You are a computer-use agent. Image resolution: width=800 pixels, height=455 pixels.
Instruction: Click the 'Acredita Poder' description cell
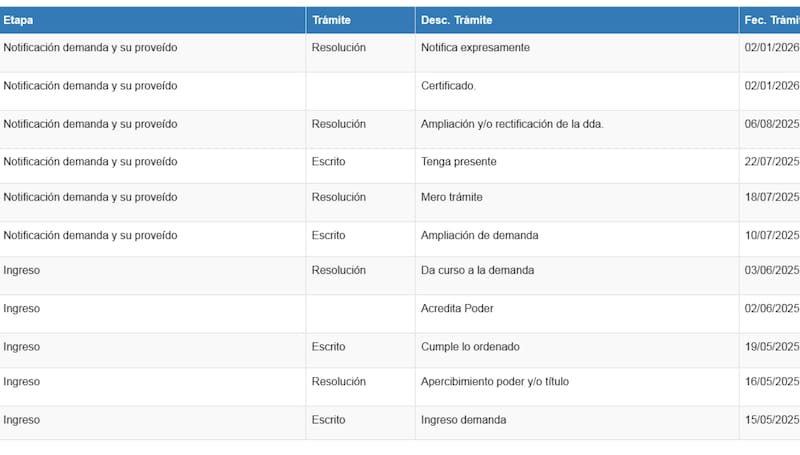tap(457, 309)
